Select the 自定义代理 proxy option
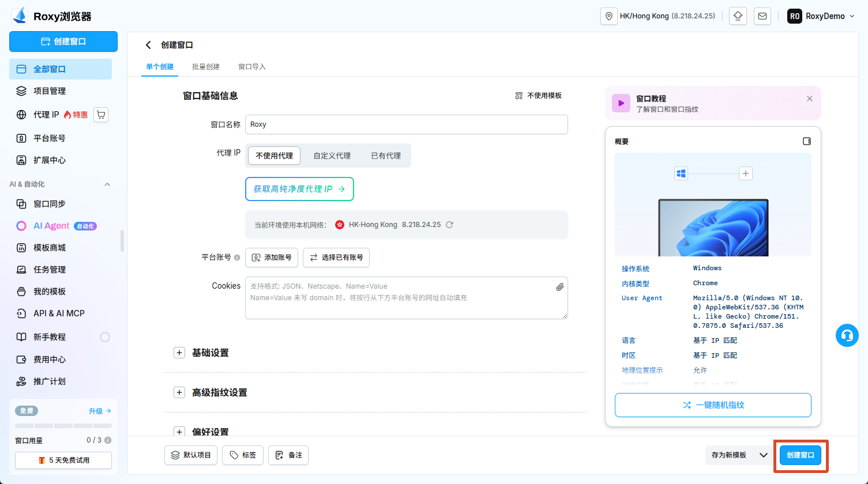Image resolution: width=868 pixels, height=484 pixels. (x=332, y=156)
